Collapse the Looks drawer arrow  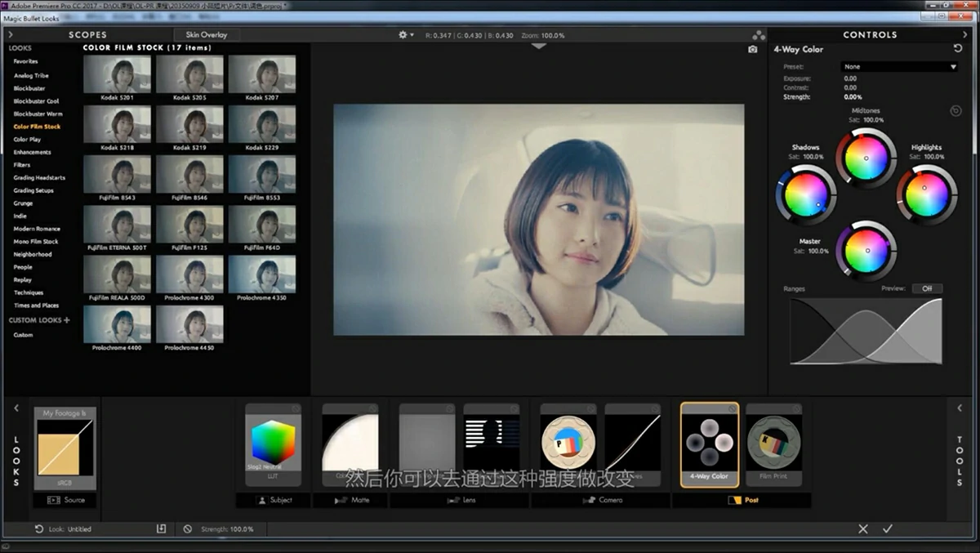pyautogui.click(x=16, y=407)
